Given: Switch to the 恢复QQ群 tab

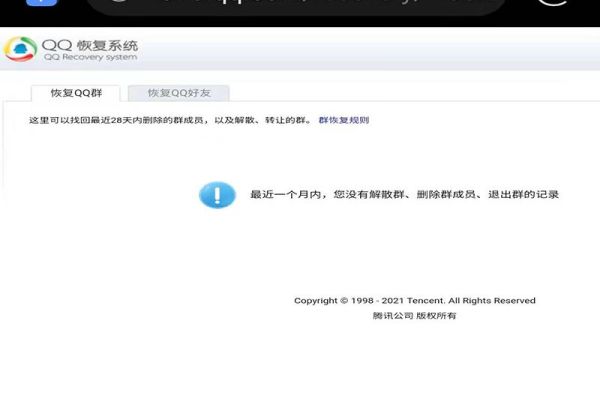Looking at the screenshot, I should pos(76,93).
